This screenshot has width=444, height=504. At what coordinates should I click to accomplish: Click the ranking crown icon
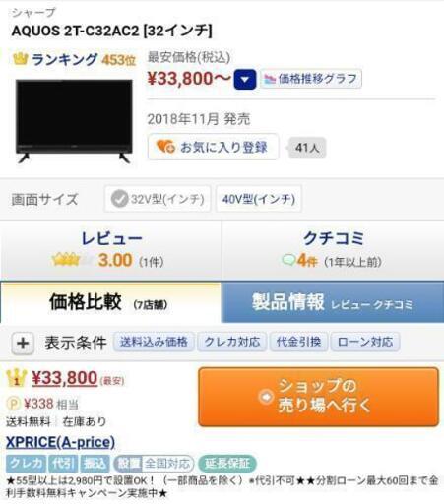pyautogui.click(x=20, y=59)
